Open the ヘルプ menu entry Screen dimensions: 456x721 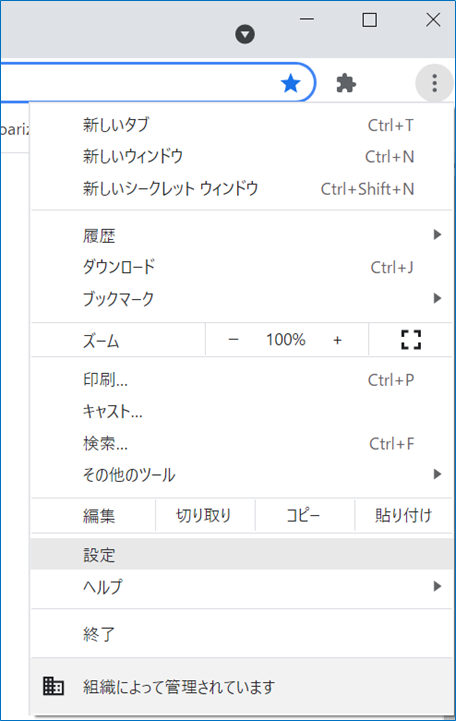tap(242, 586)
